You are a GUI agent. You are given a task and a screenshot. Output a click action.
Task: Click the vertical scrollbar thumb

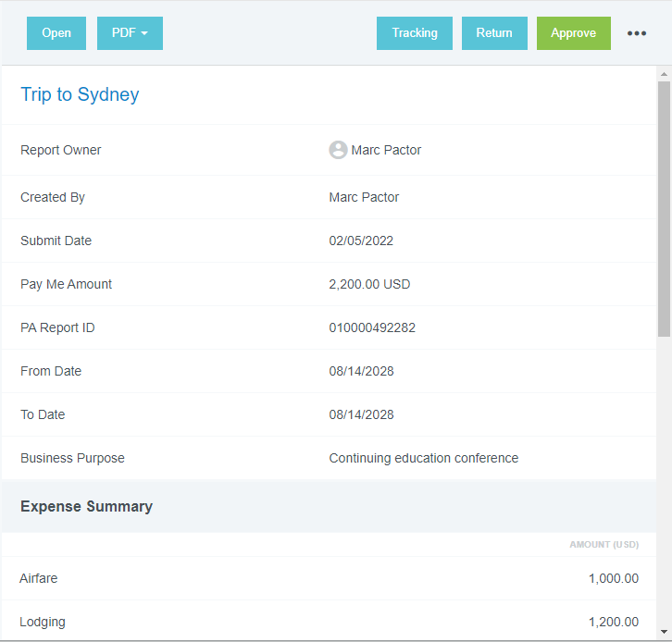664,208
